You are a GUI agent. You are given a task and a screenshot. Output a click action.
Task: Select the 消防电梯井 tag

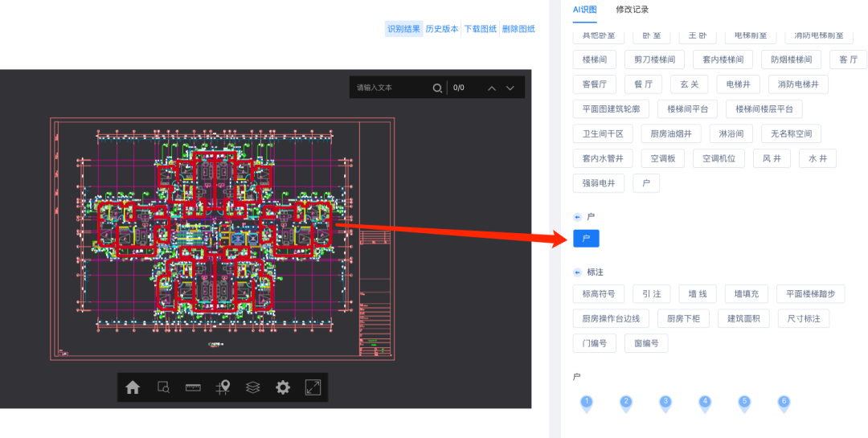(798, 84)
